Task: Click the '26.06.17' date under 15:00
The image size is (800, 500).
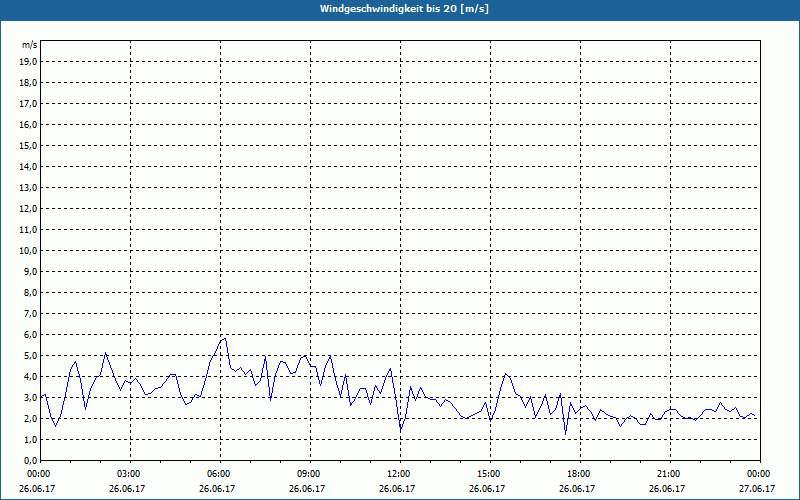Action: [x=487, y=488]
